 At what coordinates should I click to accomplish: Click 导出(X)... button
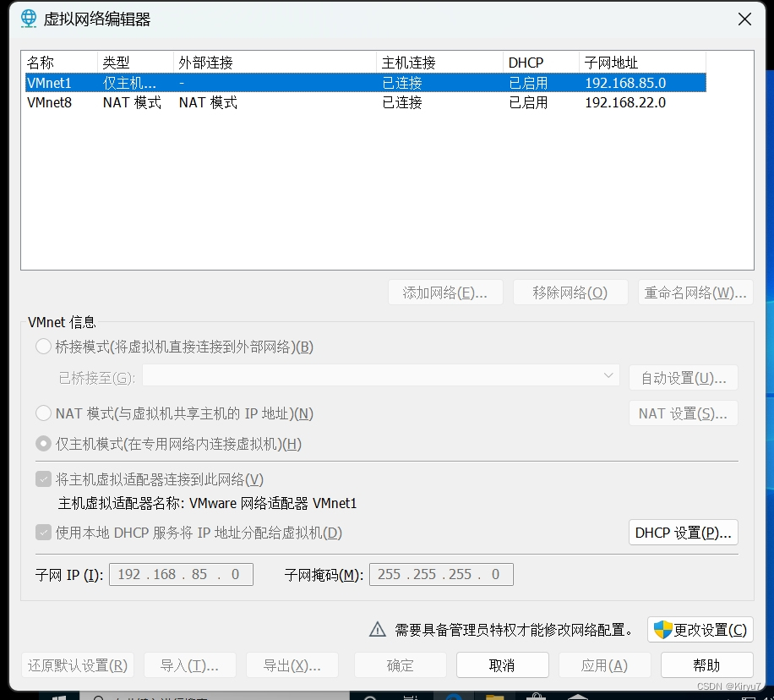292,665
